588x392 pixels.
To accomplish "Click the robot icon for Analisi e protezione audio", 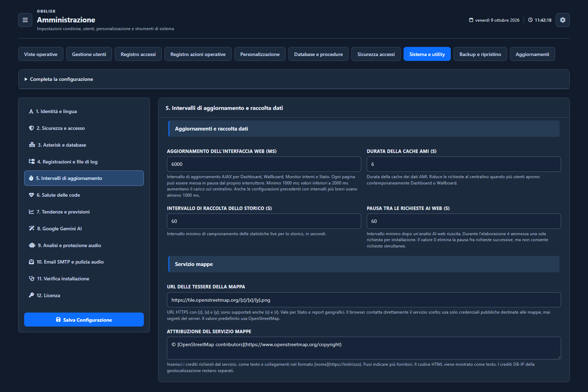I will pos(32,245).
